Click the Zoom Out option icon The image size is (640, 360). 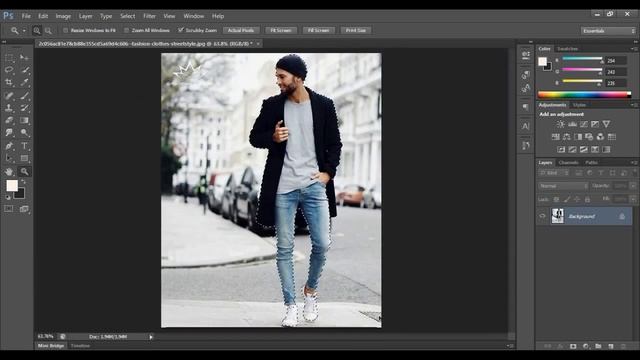click(x=48, y=31)
